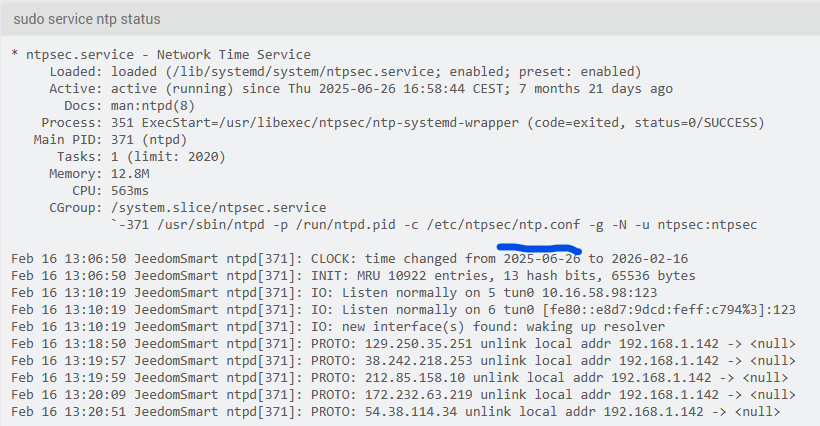The width and height of the screenshot is (820, 426).
Task: Click the 54.38.114.34 unlink log entry
Action: 400,411
